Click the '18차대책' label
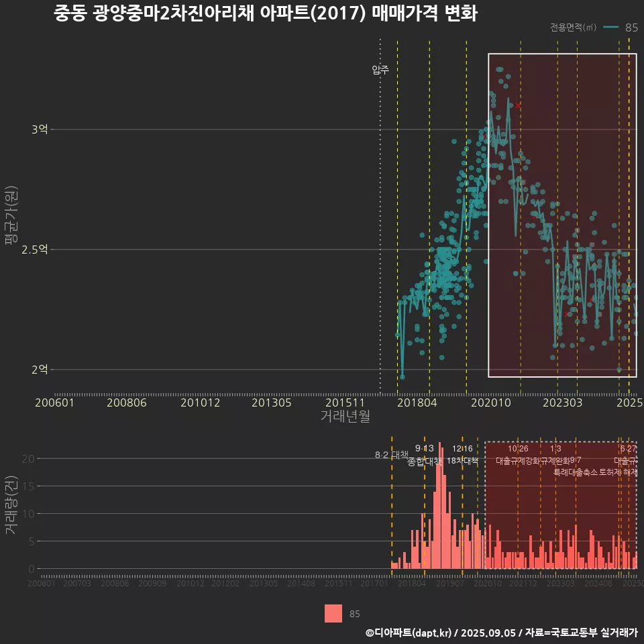644x644 pixels. point(462,460)
